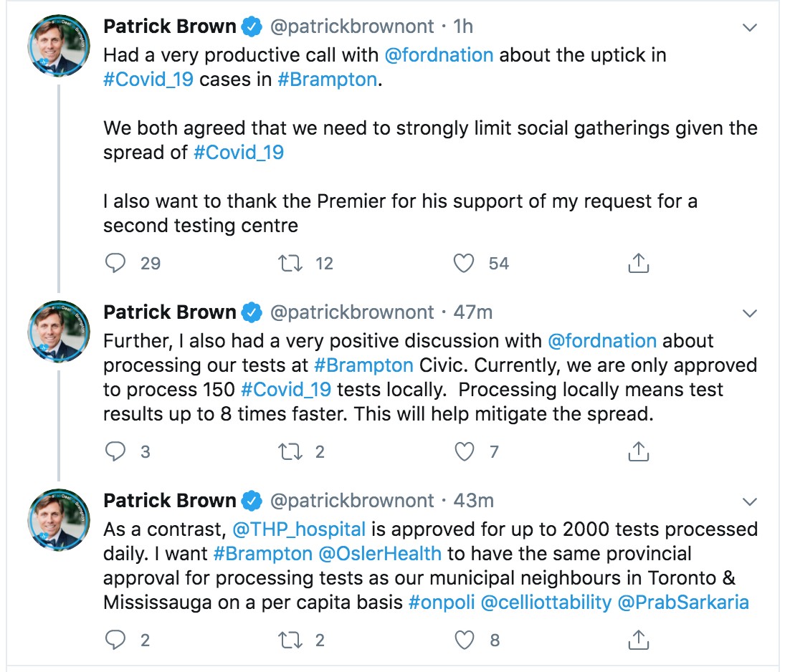Viewport: 790px width, 672px height.
Task: Open the @fordnation mention in the first tweet
Action: point(439,55)
